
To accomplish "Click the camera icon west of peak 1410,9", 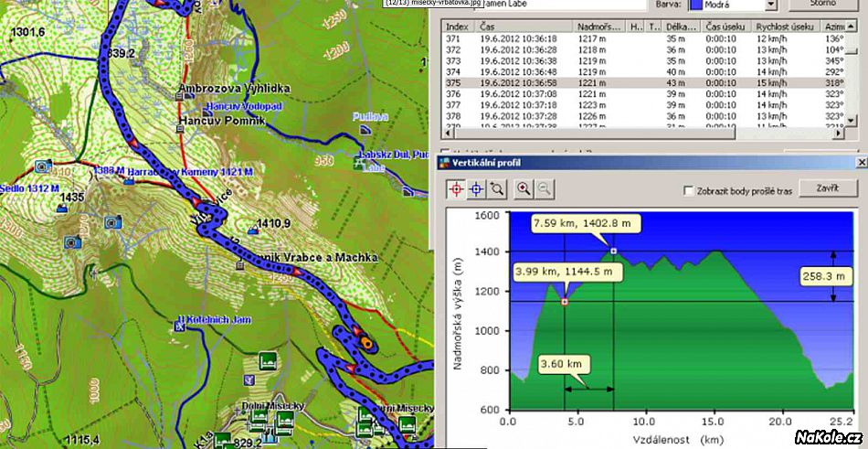I will (113, 222).
